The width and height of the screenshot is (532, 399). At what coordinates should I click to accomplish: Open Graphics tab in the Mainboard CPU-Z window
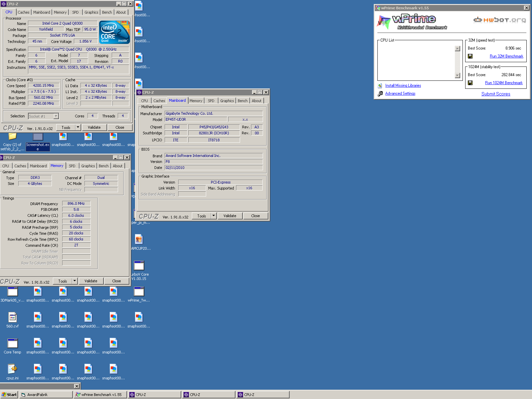[x=227, y=101]
